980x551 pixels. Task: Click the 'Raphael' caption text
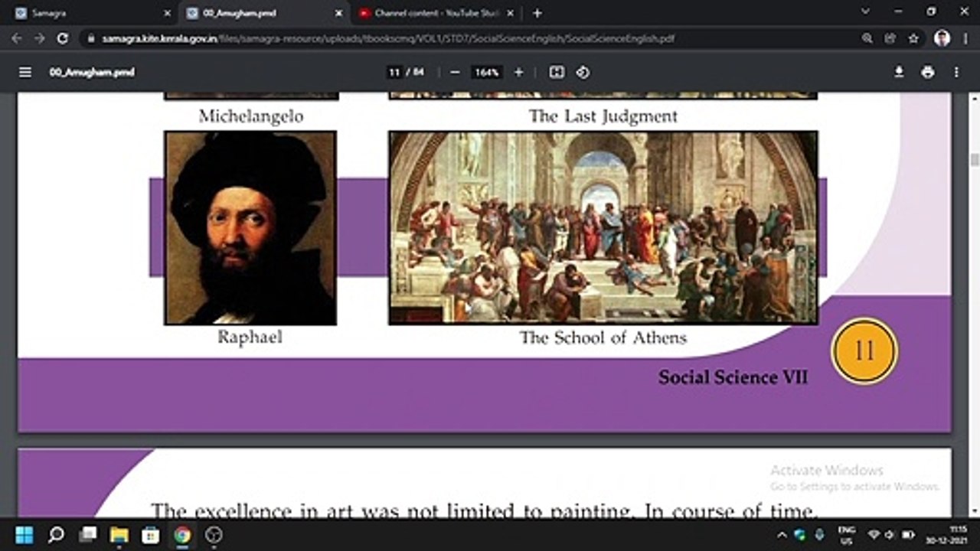250,337
